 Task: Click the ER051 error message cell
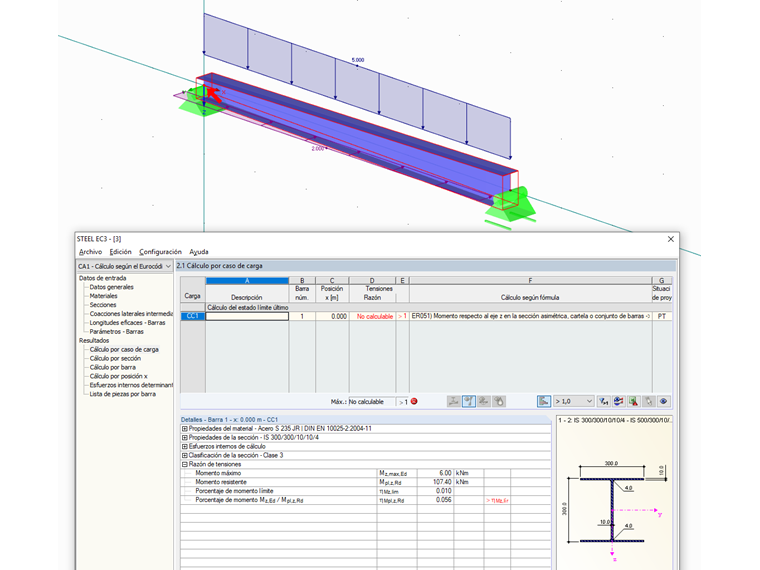coord(531,316)
